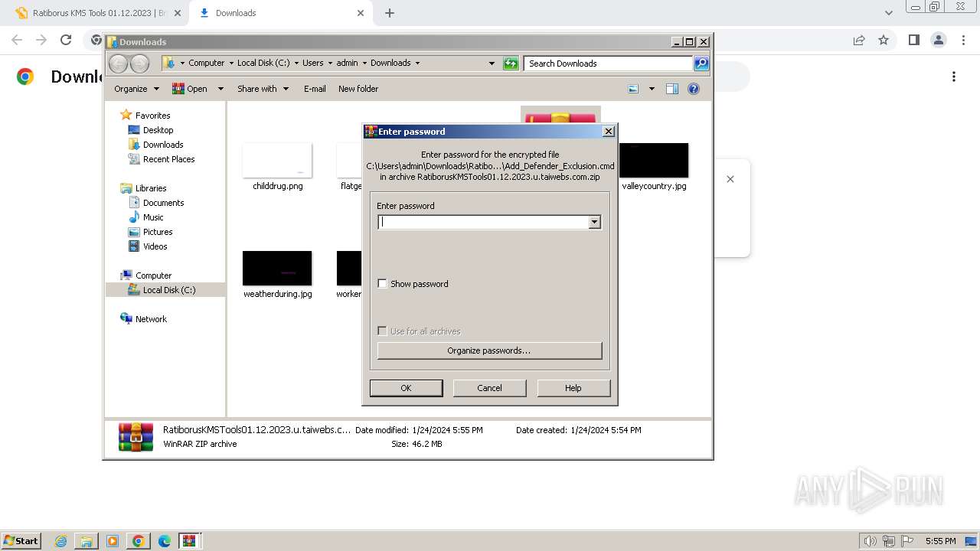
Task: Open the volume icon in system tray
Action: point(871,541)
